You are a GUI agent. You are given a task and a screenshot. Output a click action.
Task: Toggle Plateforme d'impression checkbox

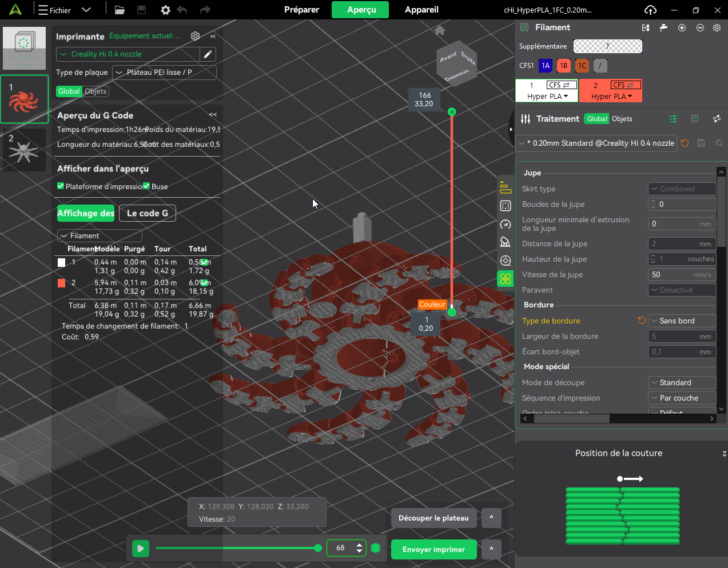(x=61, y=186)
